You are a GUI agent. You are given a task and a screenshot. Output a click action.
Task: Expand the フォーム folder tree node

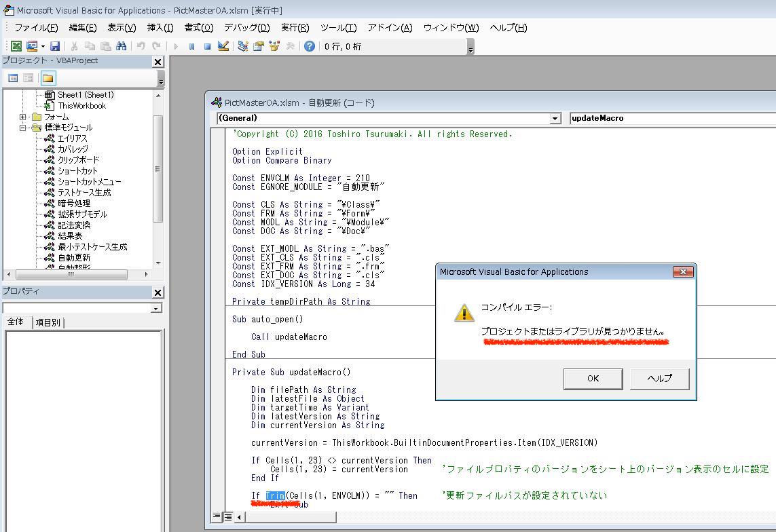click(x=23, y=117)
